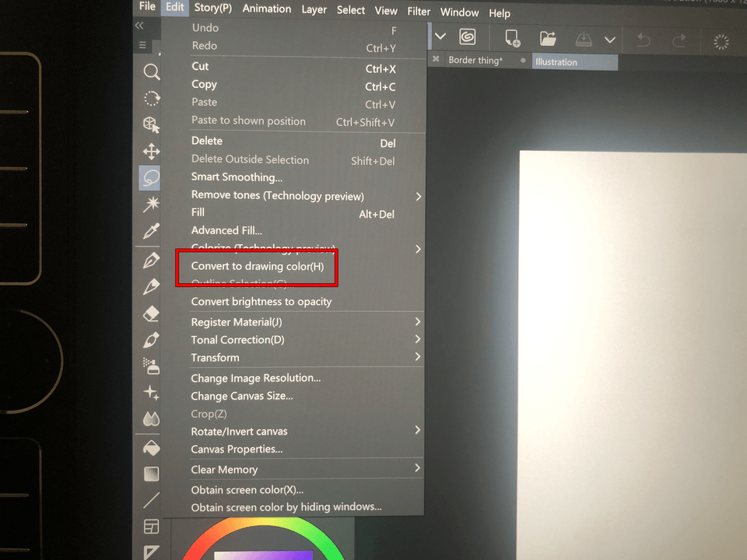Expand Clear Memory submenu
This screenshot has height=560, width=747.
[x=417, y=468]
